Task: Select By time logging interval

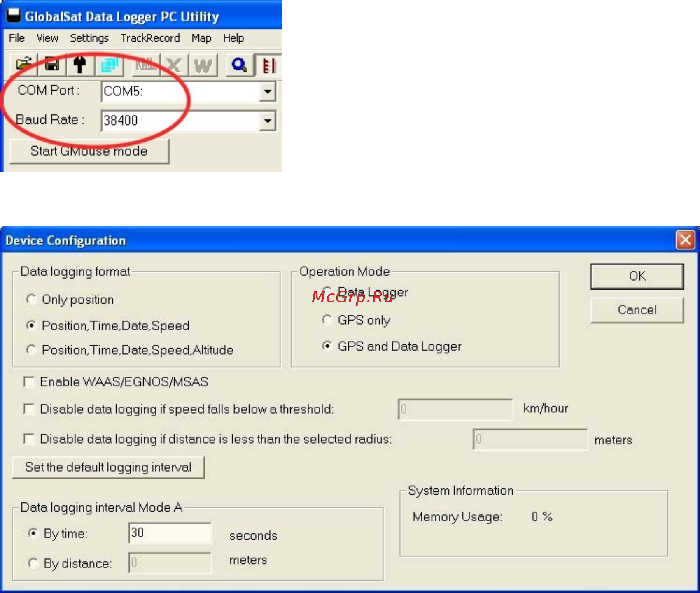Action: click(x=57, y=534)
